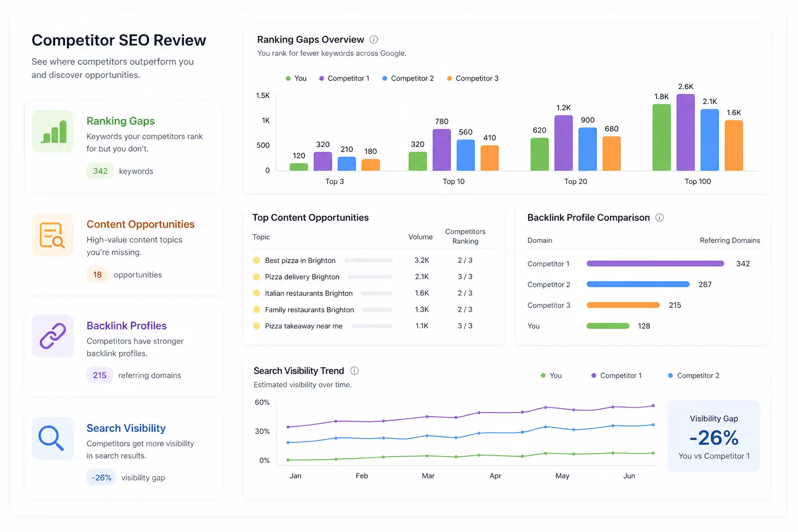Open the Backlink Profiles heading in sidebar
The width and height of the screenshot is (798, 532).
(127, 326)
